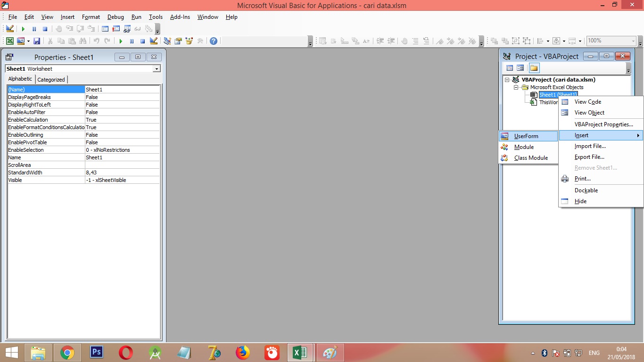The width and height of the screenshot is (644, 362).
Task: Open Project Explorer from the toolbar icon
Action: pos(167,41)
